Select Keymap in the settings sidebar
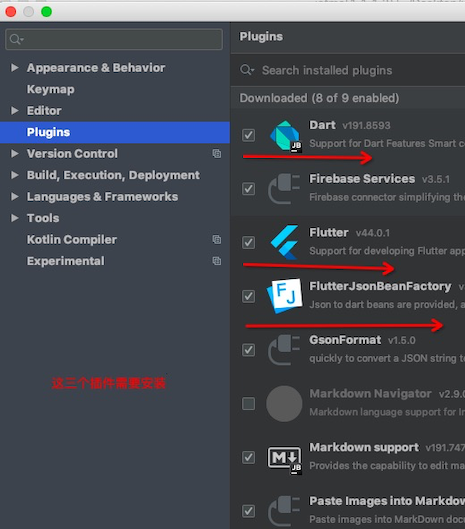465x529 pixels. [x=51, y=89]
